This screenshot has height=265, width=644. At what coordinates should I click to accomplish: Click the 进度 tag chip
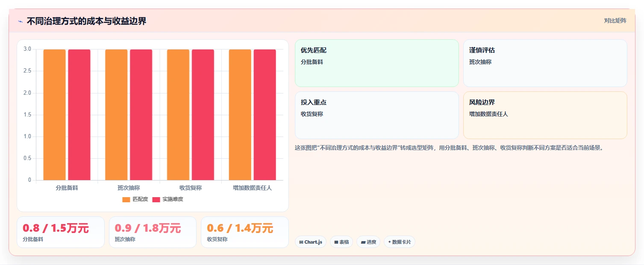click(x=368, y=242)
